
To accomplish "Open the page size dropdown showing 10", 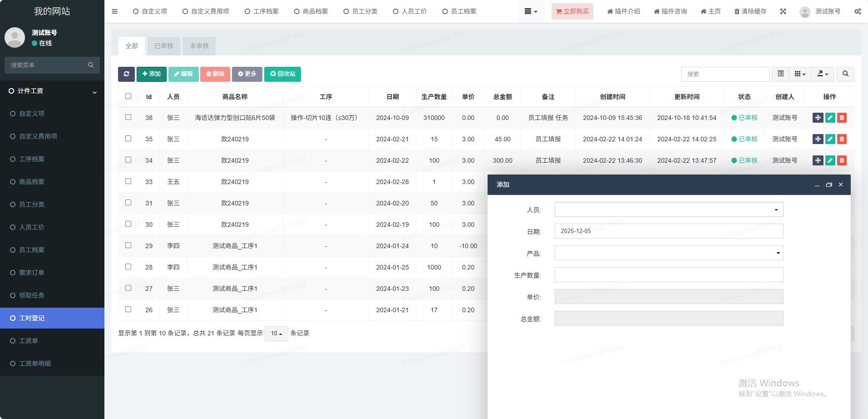I will click(276, 334).
